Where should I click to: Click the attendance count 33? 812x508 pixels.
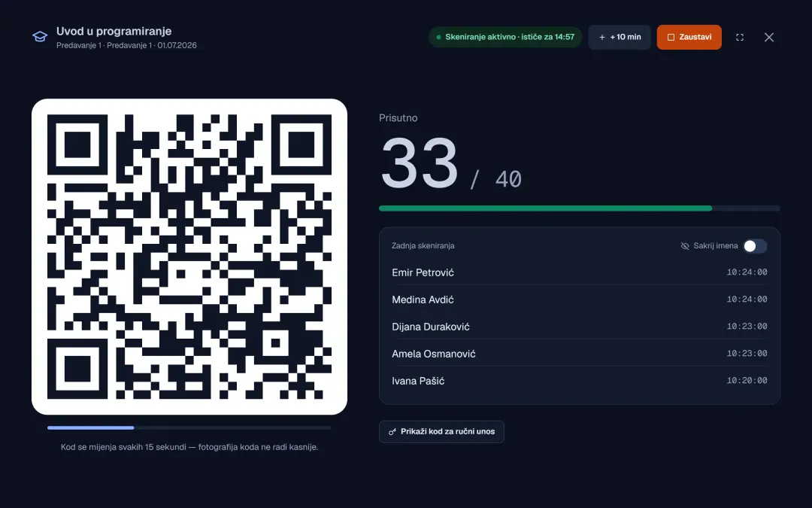click(x=420, y=163)
